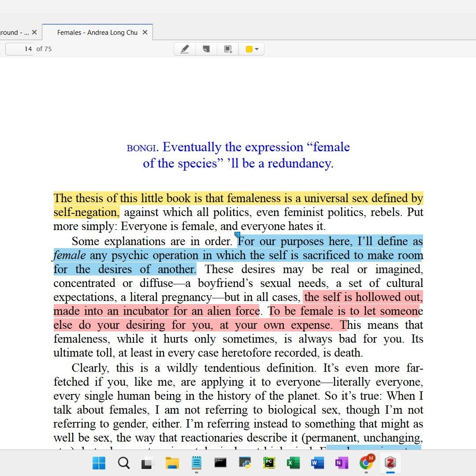
Task: Click the red highlight 'else do your desiring'
Action: (109, 325)
